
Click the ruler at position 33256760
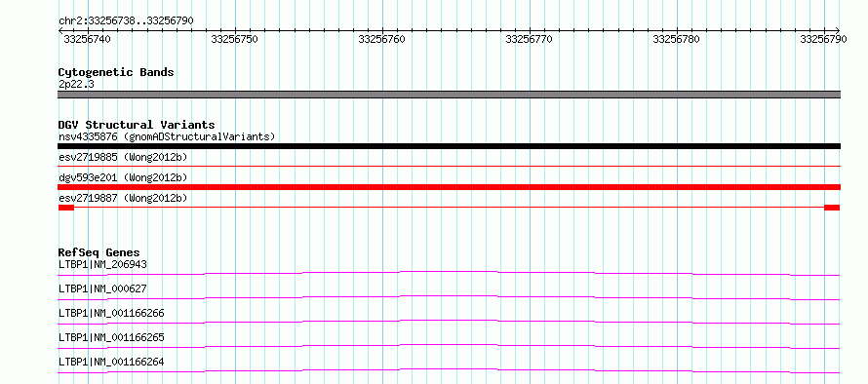(382, 39)
